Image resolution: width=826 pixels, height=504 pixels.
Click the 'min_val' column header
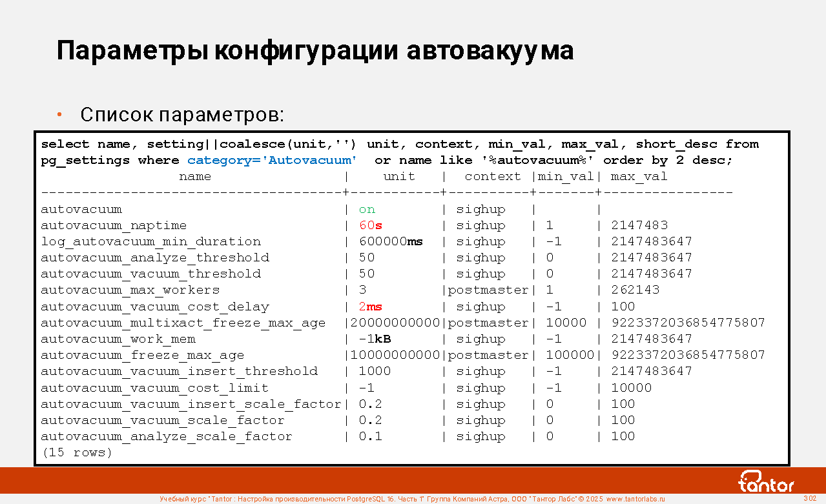coord(566,176)
